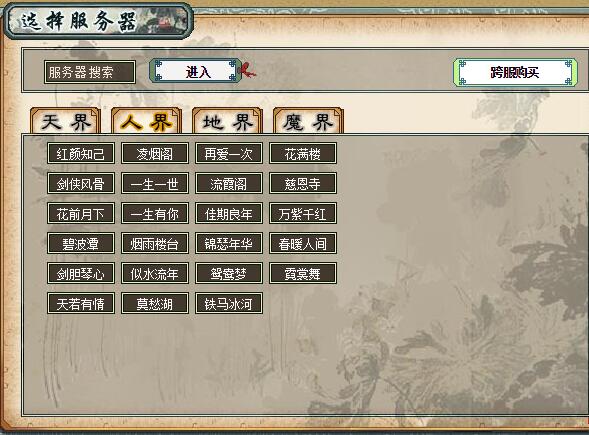This screenshot has height=435, width=589.
Task: Pick the 花前月下 server
Action: click(81, 214)
